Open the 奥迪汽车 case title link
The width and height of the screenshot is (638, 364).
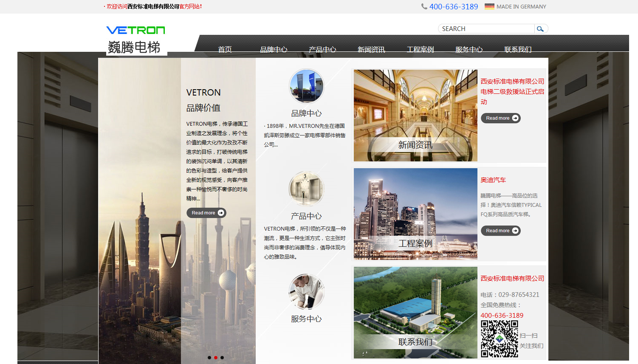[x=493, y=180]
